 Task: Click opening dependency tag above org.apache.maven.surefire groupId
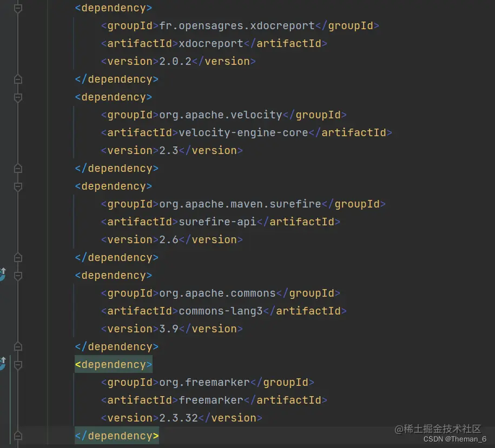pyautogui.click(x=113, y=186)
